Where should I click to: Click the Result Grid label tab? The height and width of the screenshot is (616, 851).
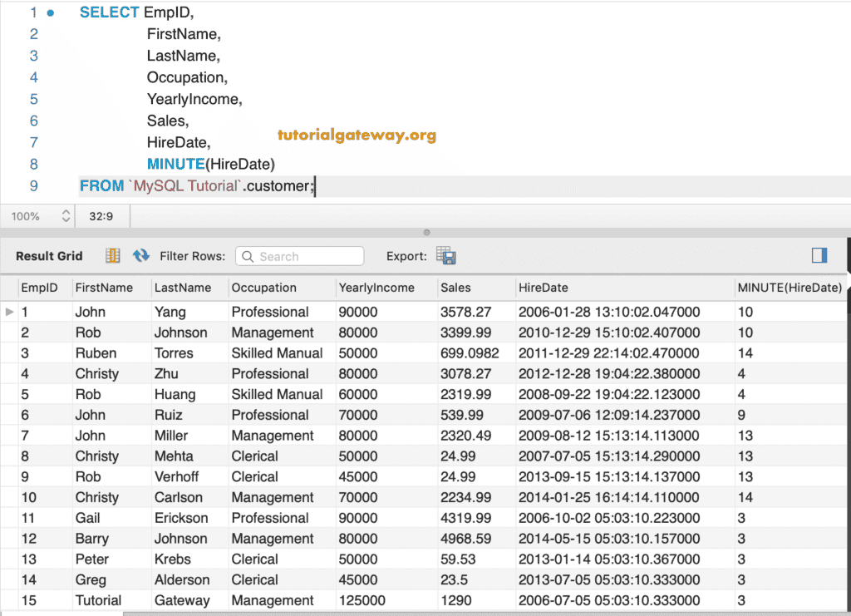pos(49,256)
